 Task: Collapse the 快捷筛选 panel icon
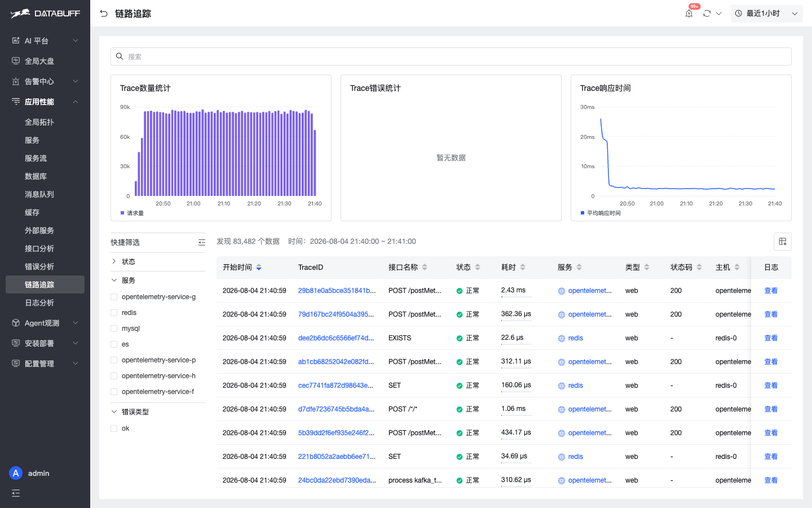(202, 242)
